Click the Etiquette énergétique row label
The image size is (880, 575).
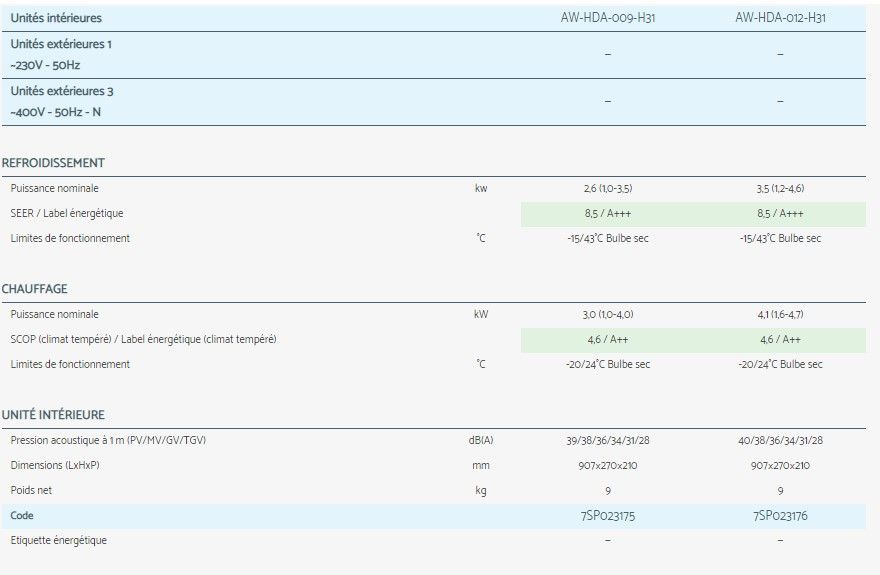click(x=58, y=541)
